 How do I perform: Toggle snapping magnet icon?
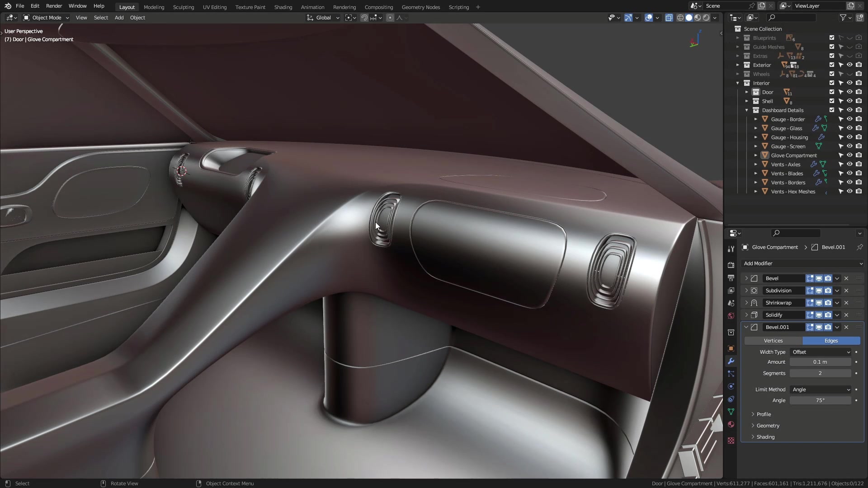[364, 18]
